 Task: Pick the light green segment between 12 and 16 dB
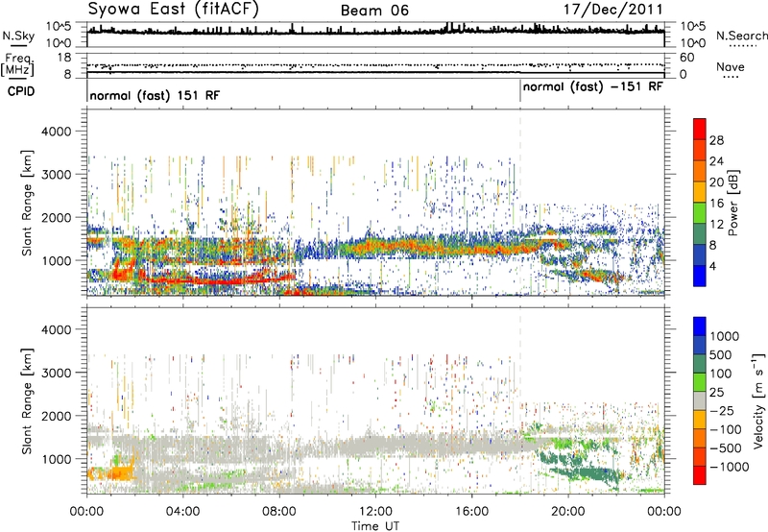coord(700,213)
